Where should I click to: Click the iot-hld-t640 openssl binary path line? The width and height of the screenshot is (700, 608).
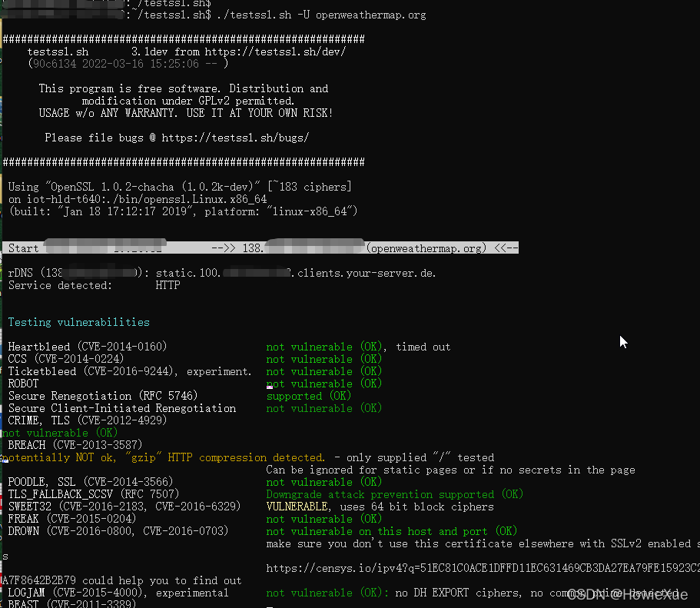point(138,199)
